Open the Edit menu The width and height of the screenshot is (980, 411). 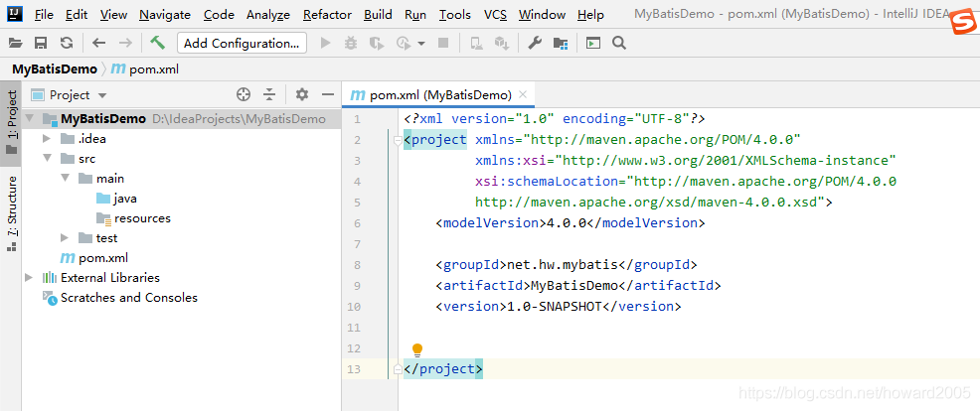[x=77, y=14]
